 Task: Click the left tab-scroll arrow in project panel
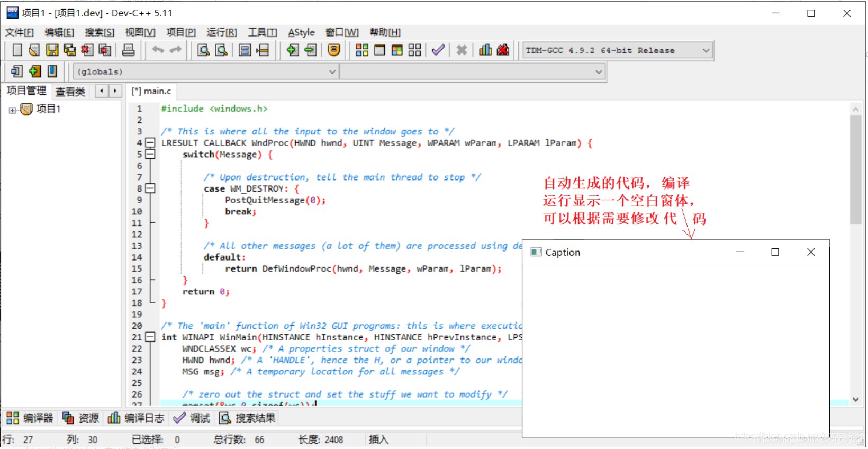(102, 91)
